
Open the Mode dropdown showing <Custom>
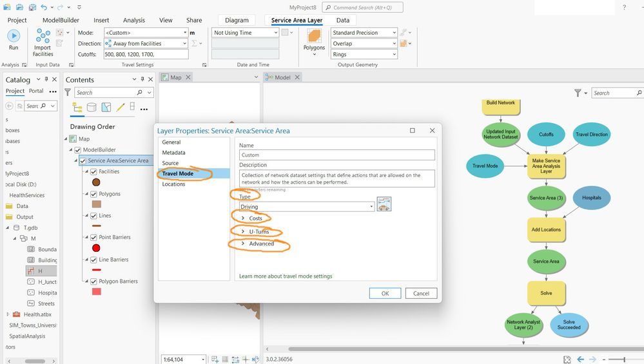pos(146,32)
